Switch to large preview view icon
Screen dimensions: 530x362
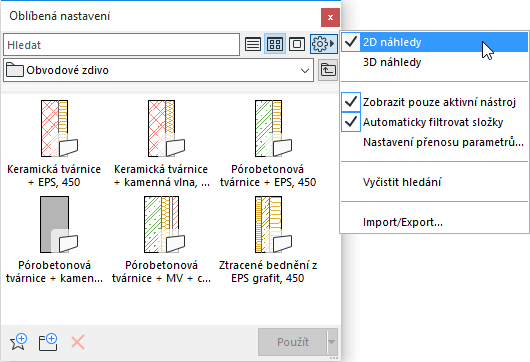[x=297, y=44]
